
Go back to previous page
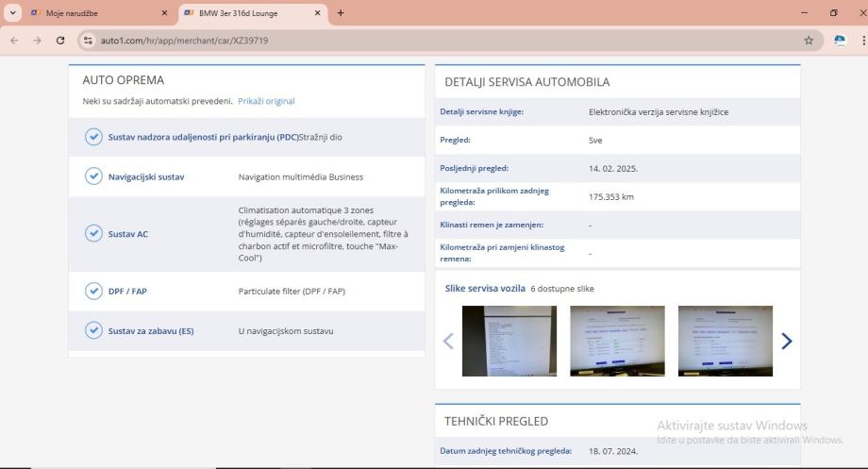click(x=14, y=41)
